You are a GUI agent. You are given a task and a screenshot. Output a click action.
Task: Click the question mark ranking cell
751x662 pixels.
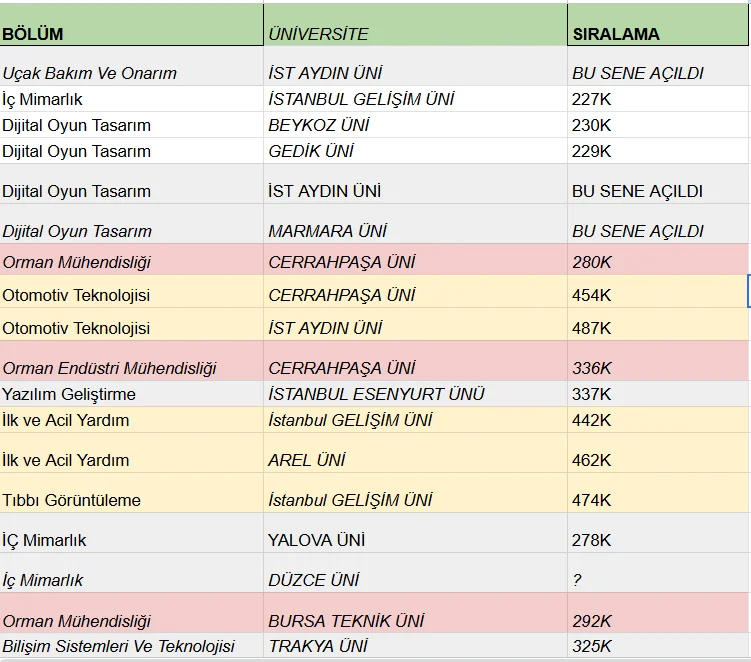pyautogui.click(x=658, y=573)
